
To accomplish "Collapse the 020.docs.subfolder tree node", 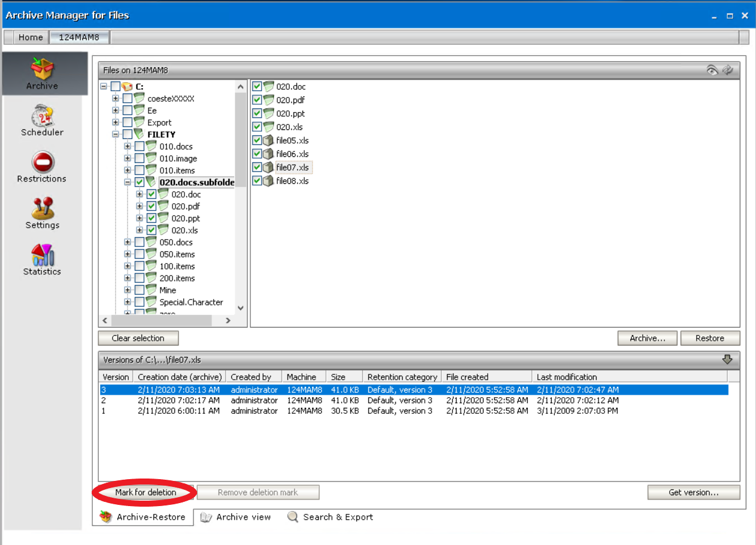I will [128, 182].
